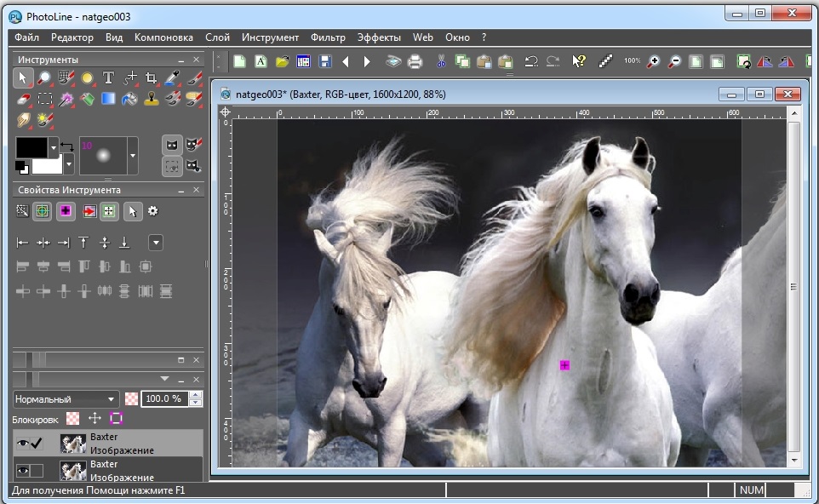Viewport: 819px width, 504px height.
Task: Click the Save floppy disk icon
Action: (324, 61)
